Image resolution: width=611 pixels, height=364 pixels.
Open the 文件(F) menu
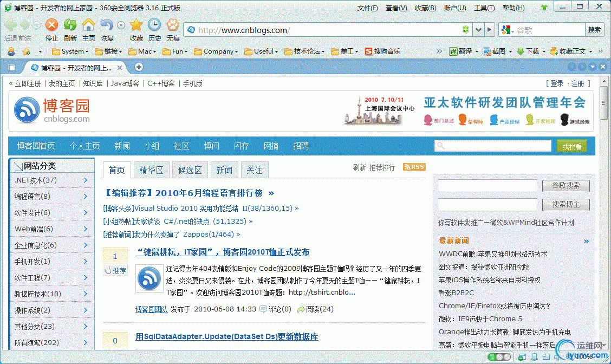coord(367,8)
